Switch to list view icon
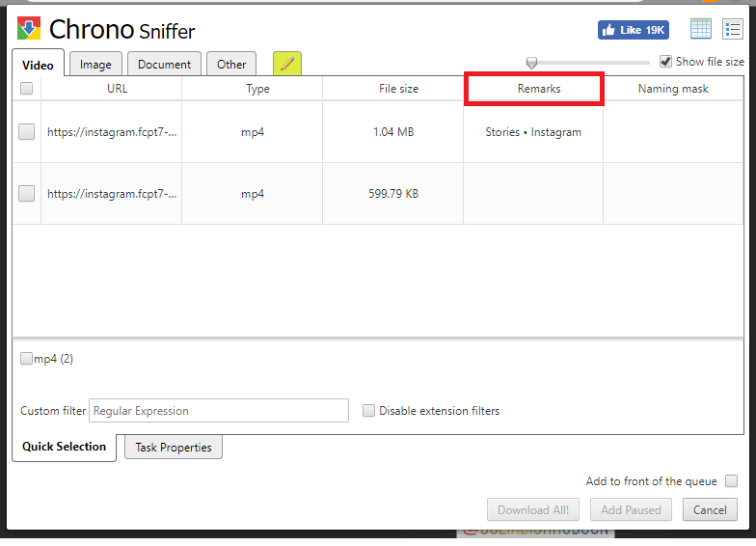Viewport: 756px width, 546px height. (733, 29)
